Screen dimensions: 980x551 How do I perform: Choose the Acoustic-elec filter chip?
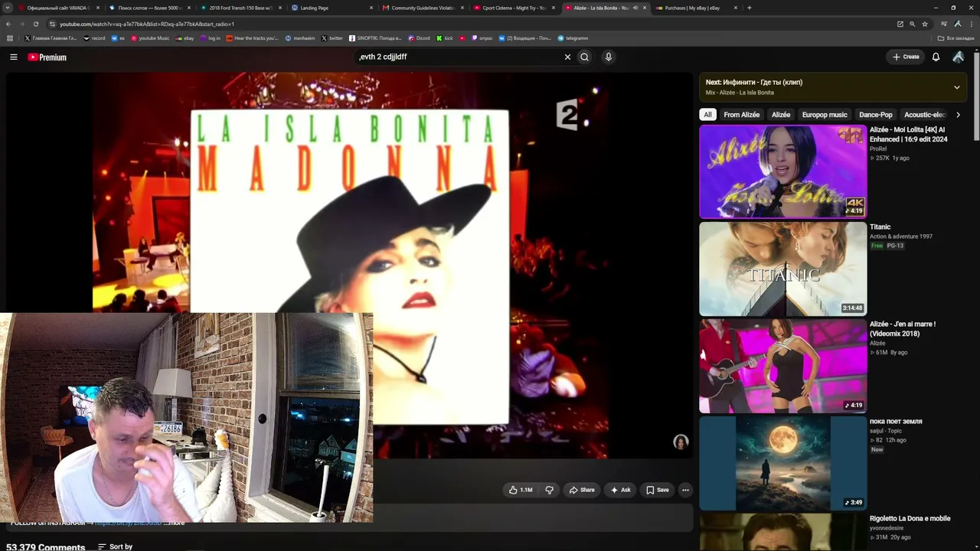(925, 115)
